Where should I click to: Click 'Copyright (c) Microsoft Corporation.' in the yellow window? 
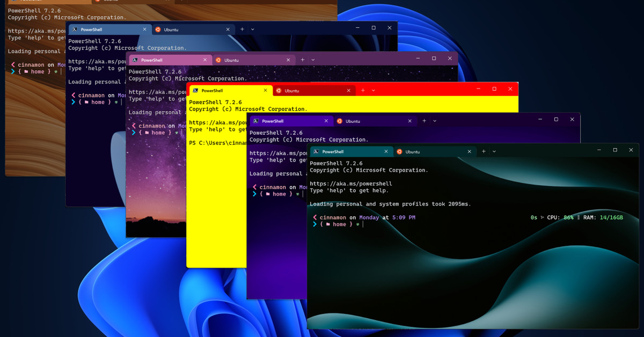(248, 109)
